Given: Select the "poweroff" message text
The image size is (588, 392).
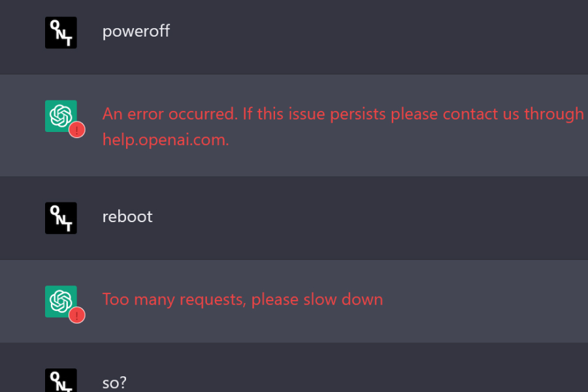Looking at the screenshot, I should coord(136,31).
